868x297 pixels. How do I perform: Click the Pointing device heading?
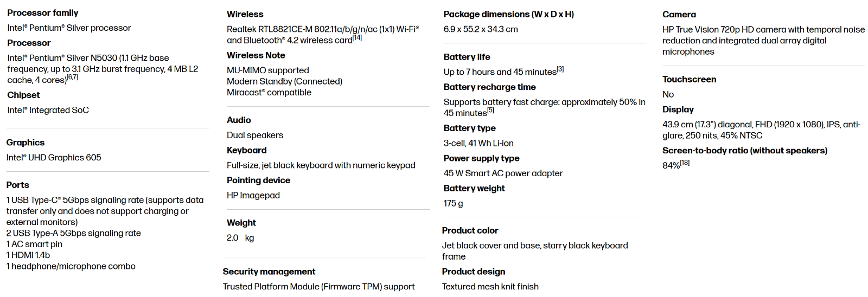(x=258, y=180)
